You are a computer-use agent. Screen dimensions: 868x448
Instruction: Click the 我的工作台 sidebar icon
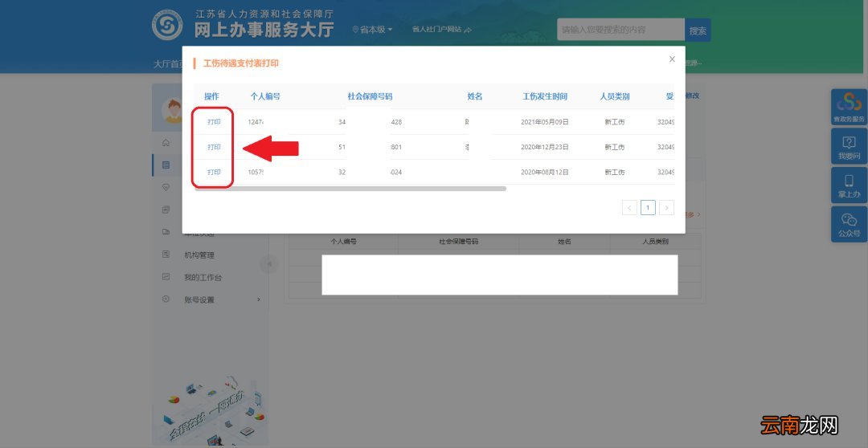166,276
